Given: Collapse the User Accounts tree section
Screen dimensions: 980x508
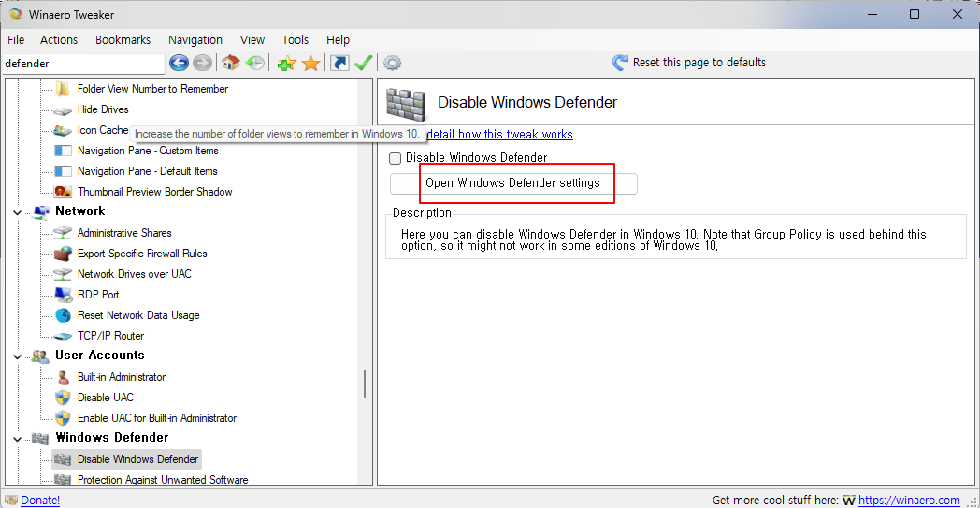Looking at the screenshot, I should [18, 356].
